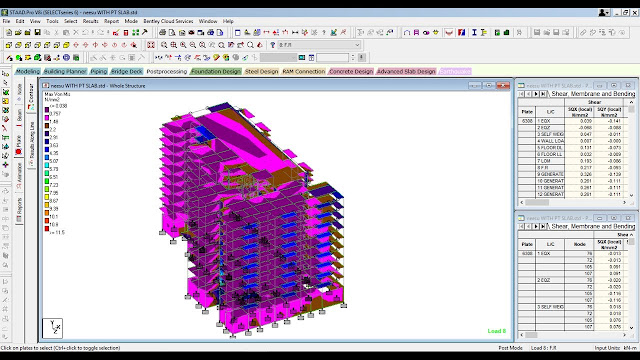Click the spinner arrows beside the toolbar input

click(x=353, y=58)
